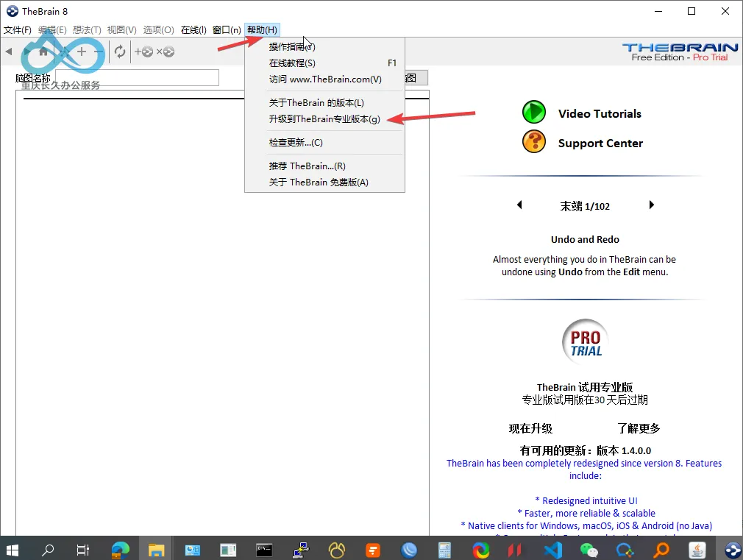743x560 pixels.
Task: Open the 文件(F) menu
Action: point(18,30)
